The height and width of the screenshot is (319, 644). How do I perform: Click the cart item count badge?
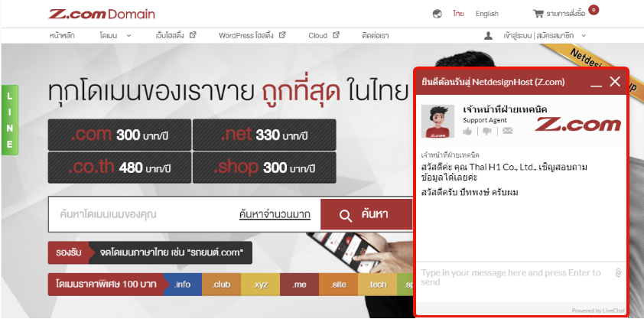coord(594,10)
